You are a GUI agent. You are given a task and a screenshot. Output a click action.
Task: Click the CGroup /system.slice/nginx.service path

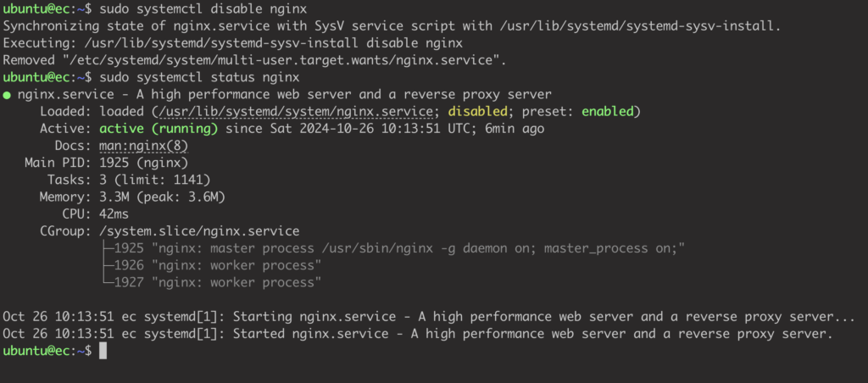(x=199, y=231)
